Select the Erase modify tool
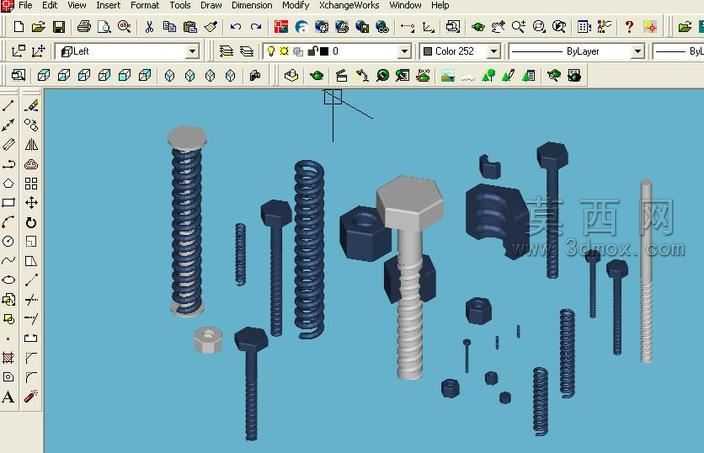The width and height of the screenshot is (704, 453). 31,106
